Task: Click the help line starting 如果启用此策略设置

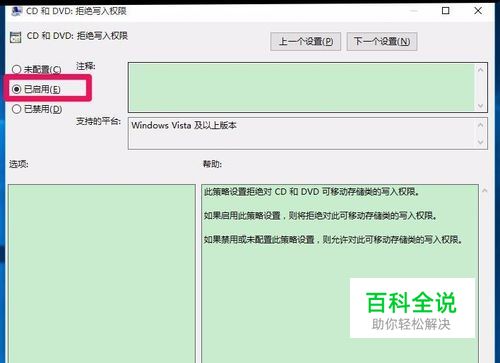Action: click(320, 216)
